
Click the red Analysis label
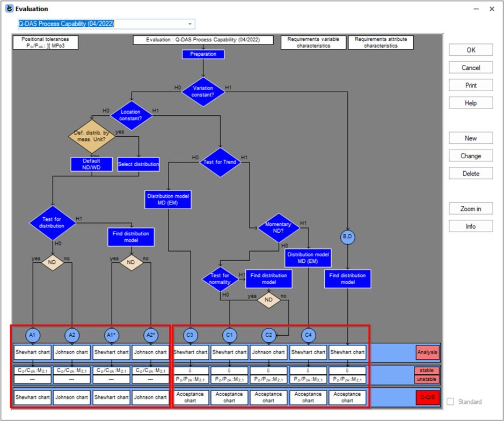pyautogui.click(x=427, y=352)
